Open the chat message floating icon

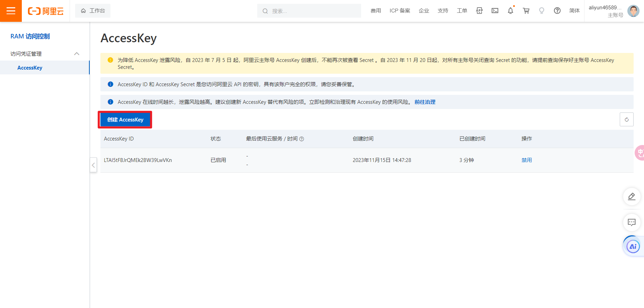632,222
